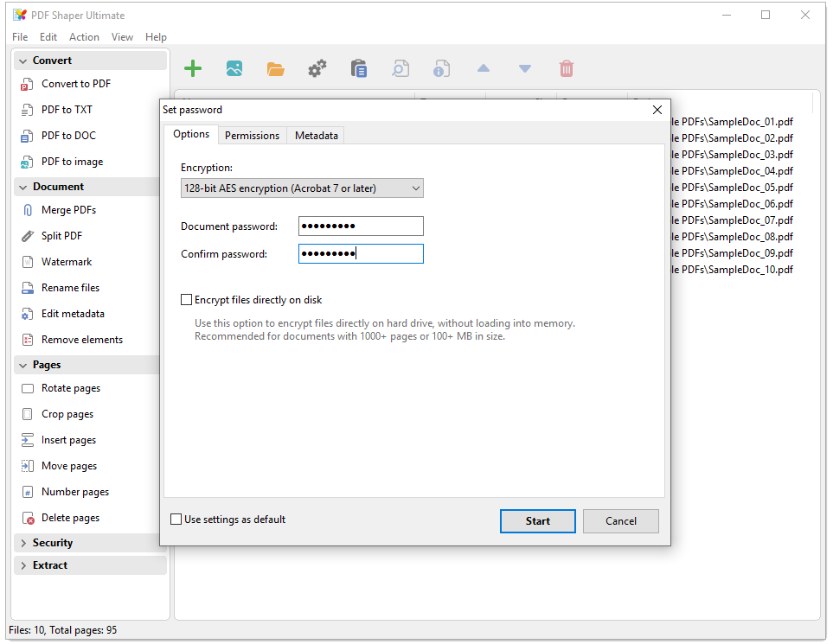Screen dimensions: 833x644
Task: Open settings with the gears icon
Action: coord(317,69)
